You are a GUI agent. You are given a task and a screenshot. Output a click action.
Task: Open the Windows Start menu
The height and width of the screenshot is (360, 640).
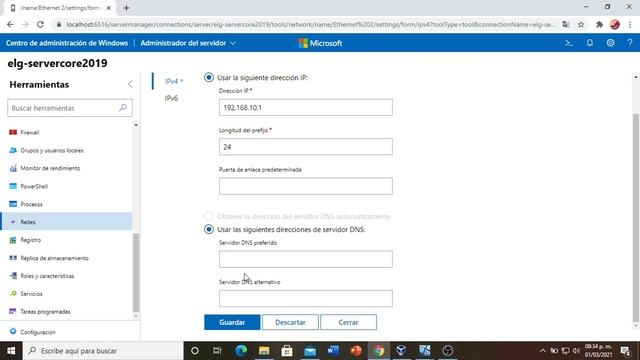pos(11,351)
